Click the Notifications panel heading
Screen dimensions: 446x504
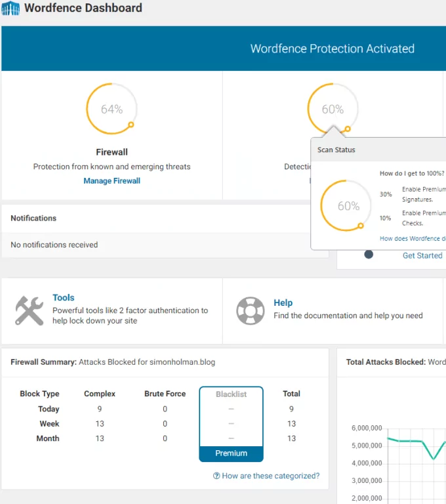pos(33,218)
